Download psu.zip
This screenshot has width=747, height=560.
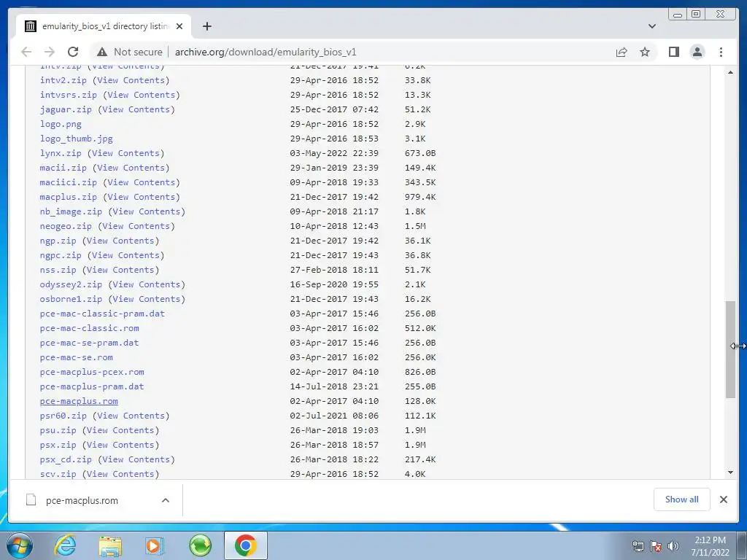point(58,430)
